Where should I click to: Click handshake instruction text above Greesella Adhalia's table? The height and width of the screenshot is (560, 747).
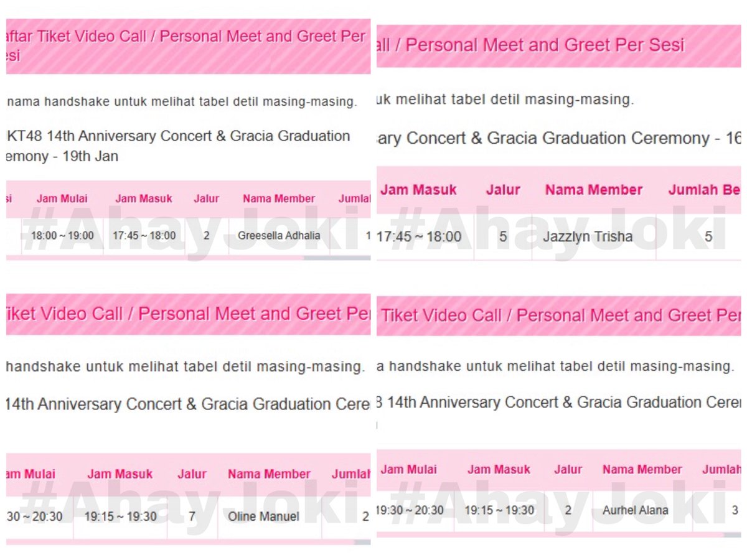coord(182,102)
